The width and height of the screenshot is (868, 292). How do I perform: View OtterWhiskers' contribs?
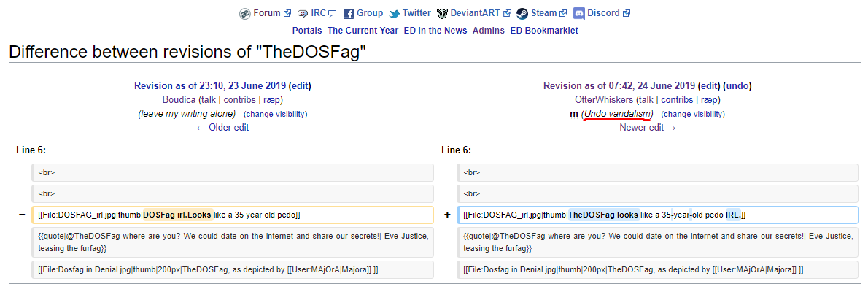coord(676,100)
